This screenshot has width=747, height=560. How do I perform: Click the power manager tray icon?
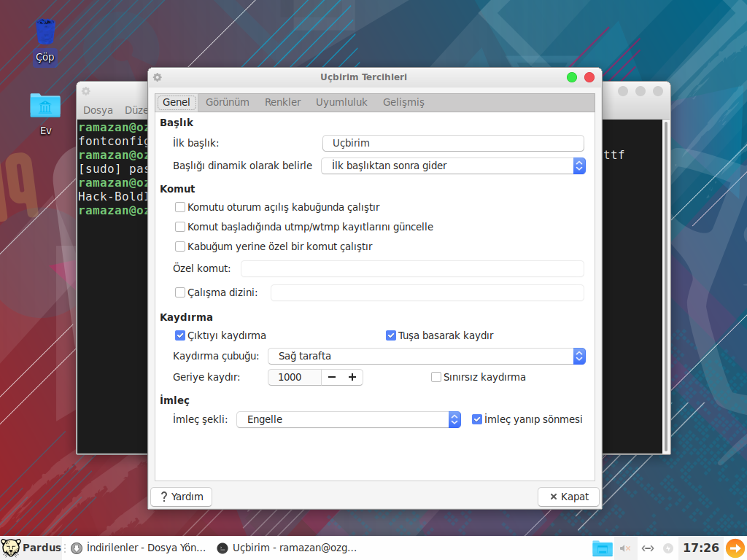pyautogui.click(x=668, y=548)
